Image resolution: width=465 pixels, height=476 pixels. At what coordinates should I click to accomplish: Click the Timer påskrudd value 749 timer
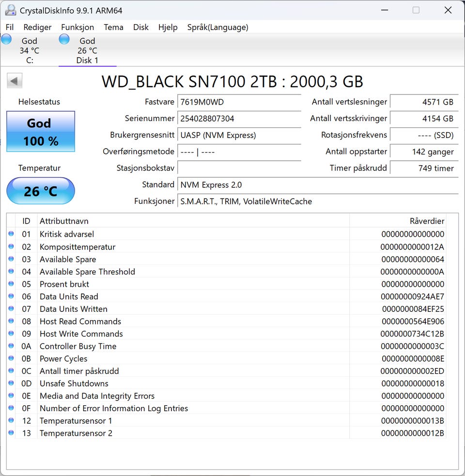424,168
